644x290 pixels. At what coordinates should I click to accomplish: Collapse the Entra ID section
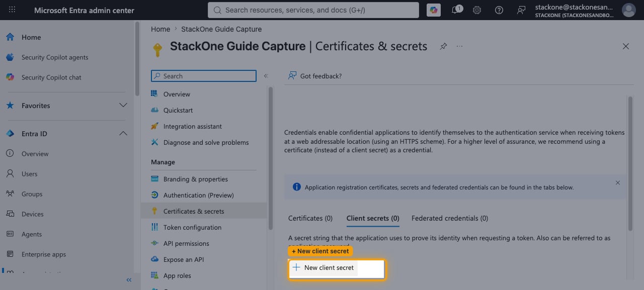123,134
